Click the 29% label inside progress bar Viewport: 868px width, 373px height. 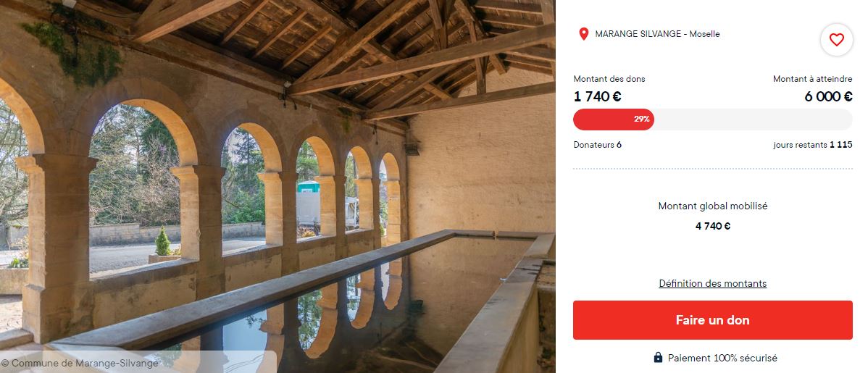pos(642,119)
